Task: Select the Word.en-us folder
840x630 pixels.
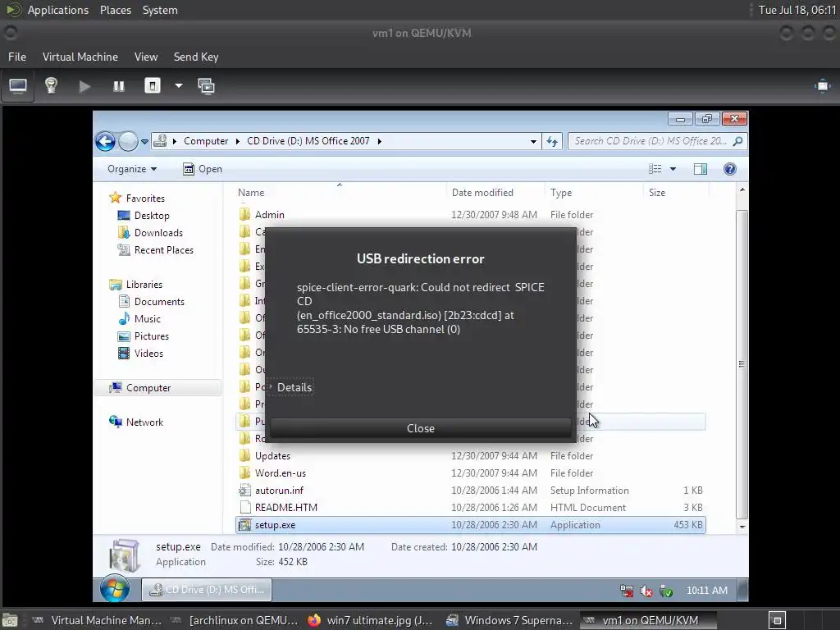Action: point(281,473)
